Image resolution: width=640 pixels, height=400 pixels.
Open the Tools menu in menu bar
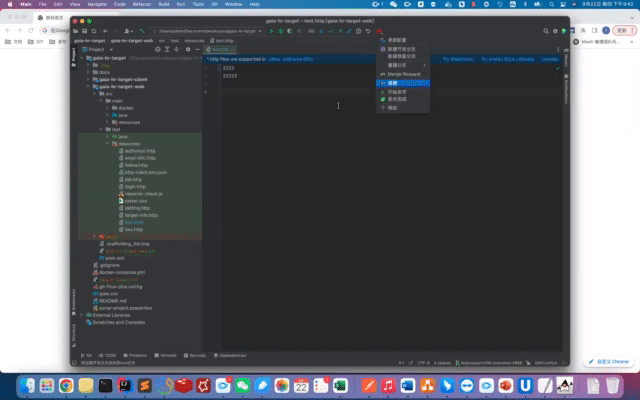(x=198, y=4)
